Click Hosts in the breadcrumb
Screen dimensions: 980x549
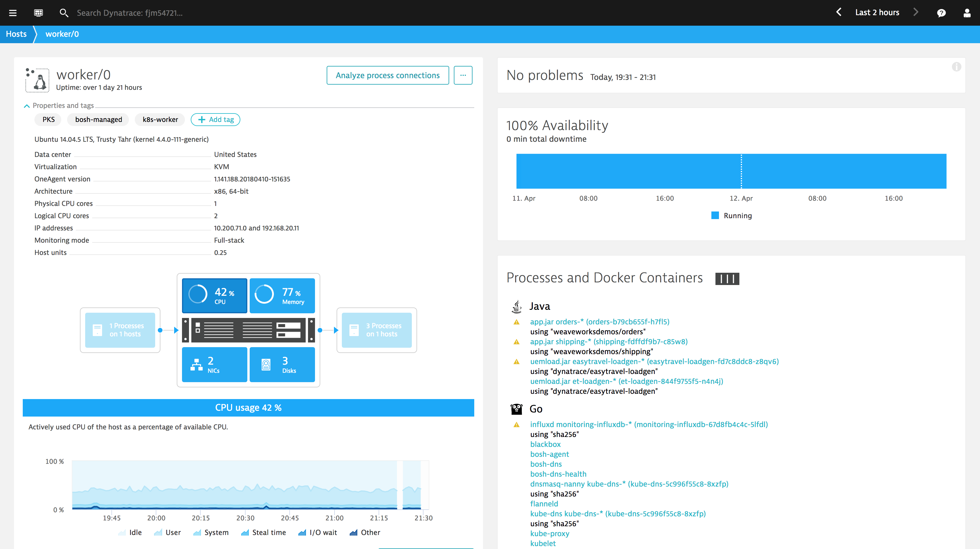pos(16,34)
